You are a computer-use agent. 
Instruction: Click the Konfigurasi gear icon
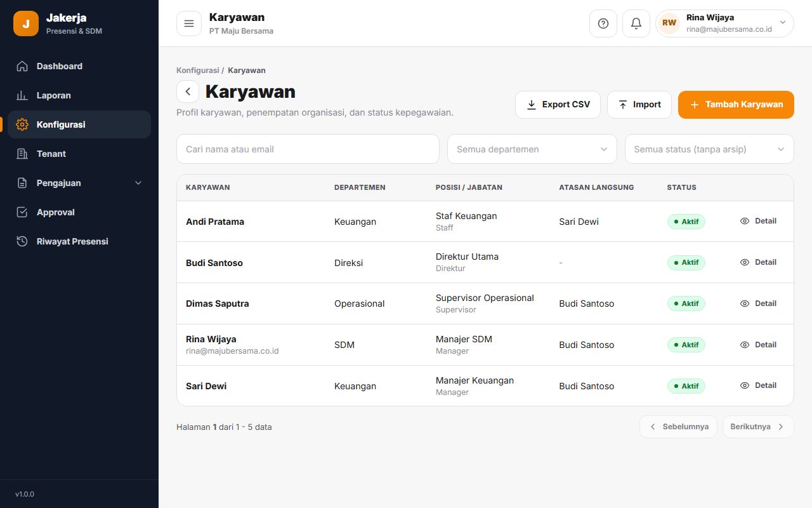pyautogui.click(x=22, y=124)
